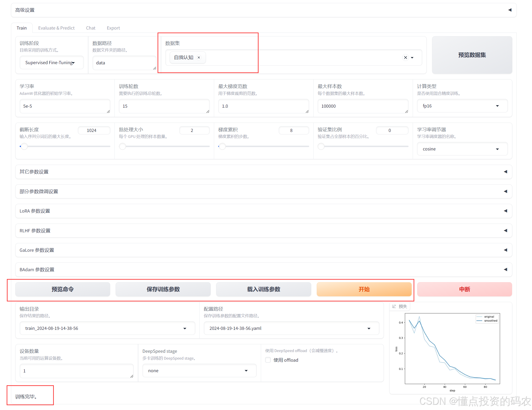This screenshot has height=410, width=532.
Task: Click the 损失 chart icon label
Action: tap(399, 306)
